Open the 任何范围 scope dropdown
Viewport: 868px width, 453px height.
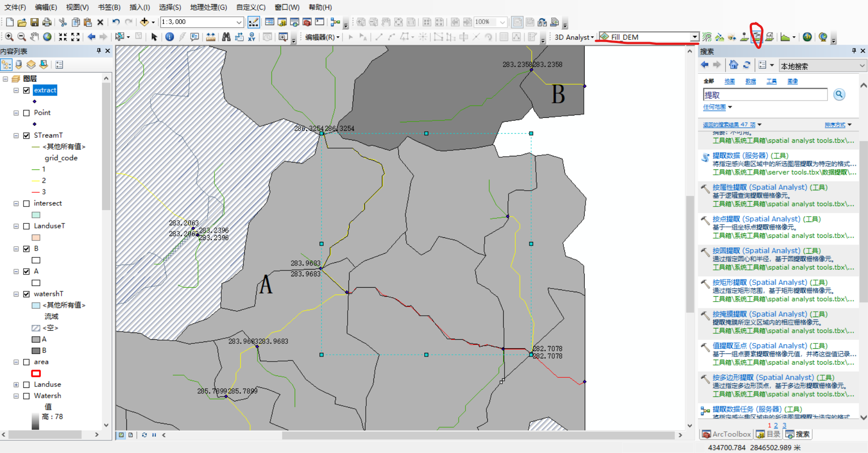tap(718, 107)
